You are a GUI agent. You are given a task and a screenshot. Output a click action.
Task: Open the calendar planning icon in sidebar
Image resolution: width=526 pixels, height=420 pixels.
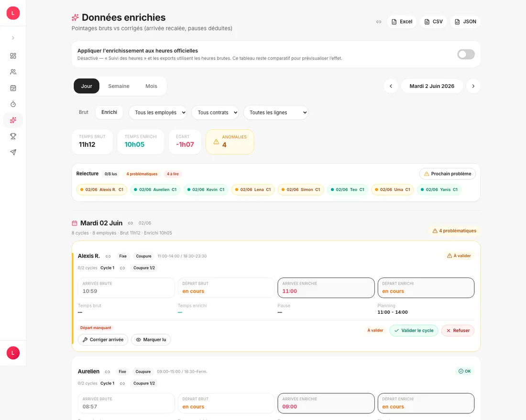coord(13,88)
